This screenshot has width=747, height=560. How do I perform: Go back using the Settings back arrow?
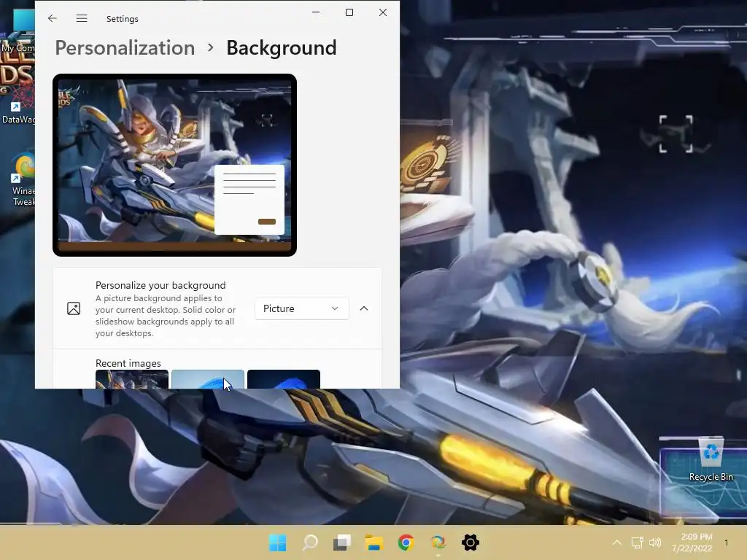tap(53, 18)
